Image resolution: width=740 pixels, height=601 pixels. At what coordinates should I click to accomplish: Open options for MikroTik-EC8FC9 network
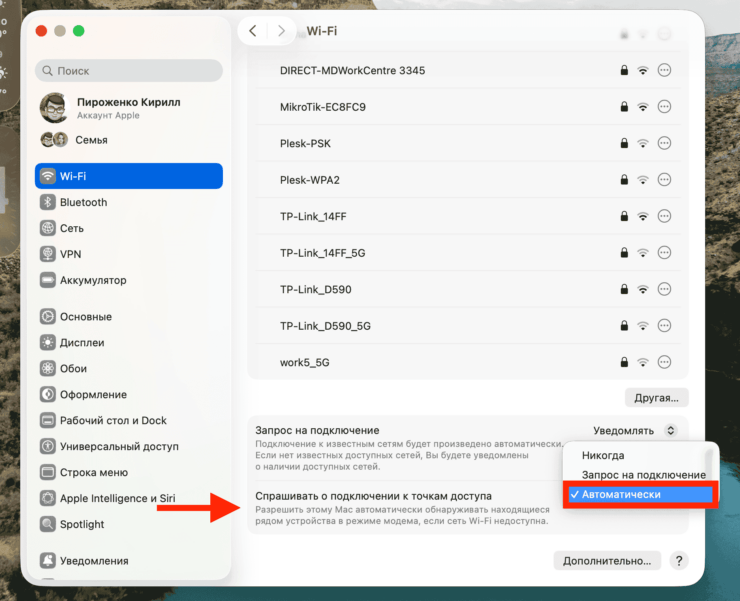point(664,107)
